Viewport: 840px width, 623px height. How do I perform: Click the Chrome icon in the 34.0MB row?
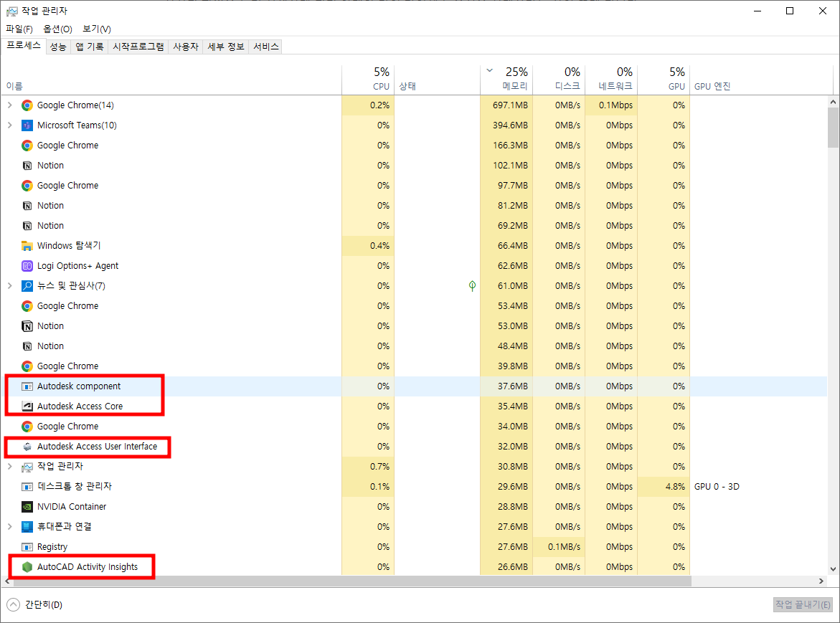[27, 427]
